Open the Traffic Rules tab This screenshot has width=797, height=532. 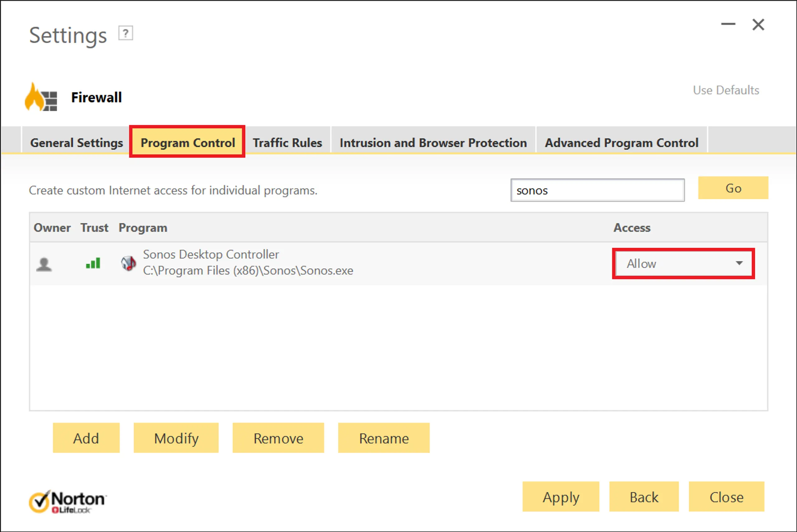coord(287,143)
